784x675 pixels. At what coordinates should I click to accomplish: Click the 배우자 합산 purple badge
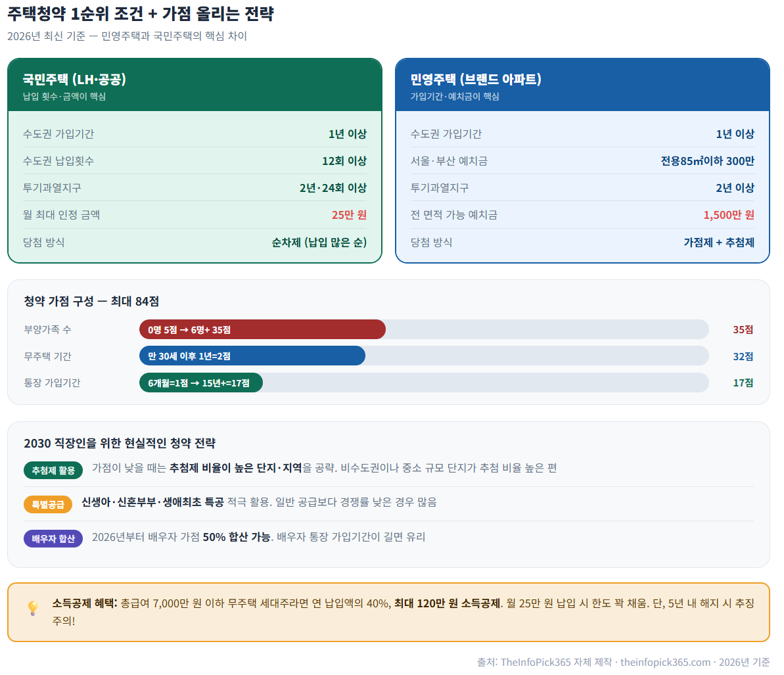tap(53, 538)
